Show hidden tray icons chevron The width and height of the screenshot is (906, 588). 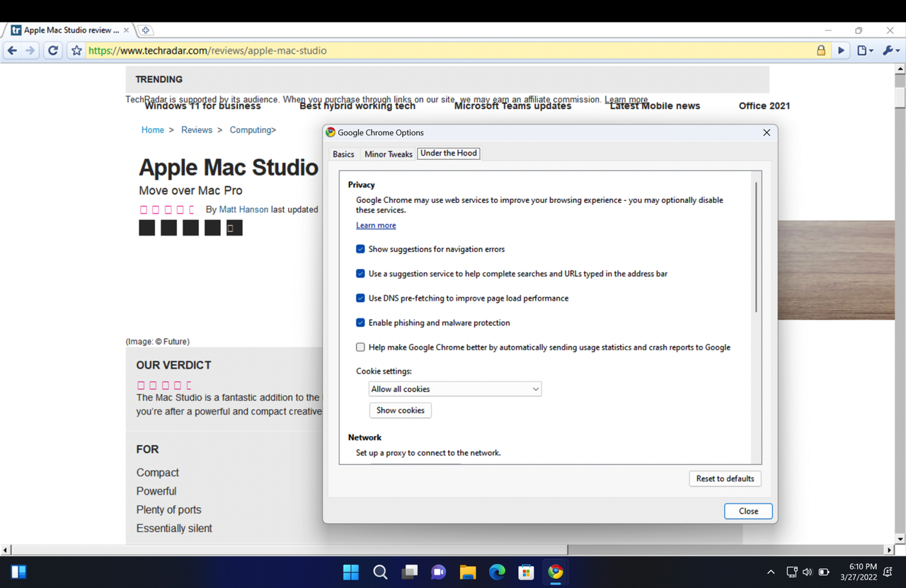point(771,572)
